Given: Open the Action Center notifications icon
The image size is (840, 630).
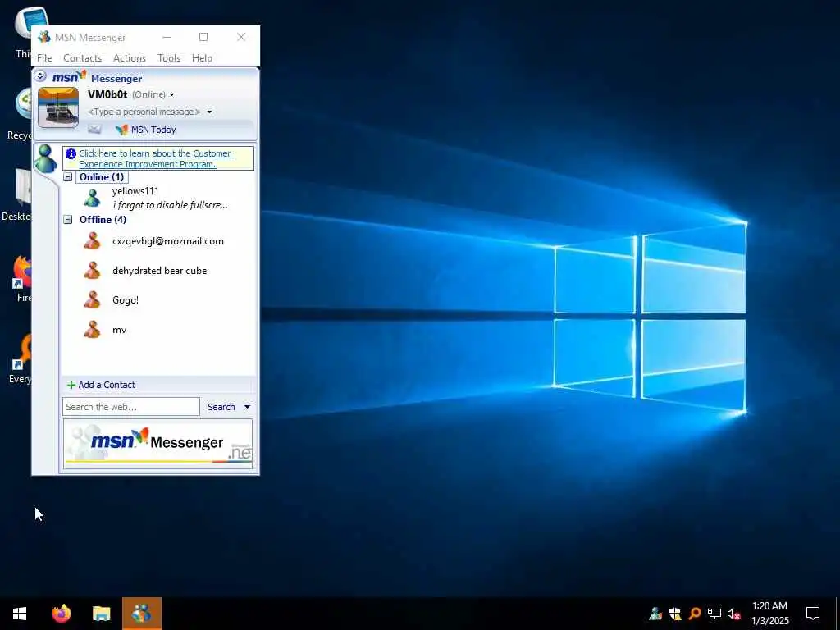Looking at the screenshot, I should coord(813,614).
